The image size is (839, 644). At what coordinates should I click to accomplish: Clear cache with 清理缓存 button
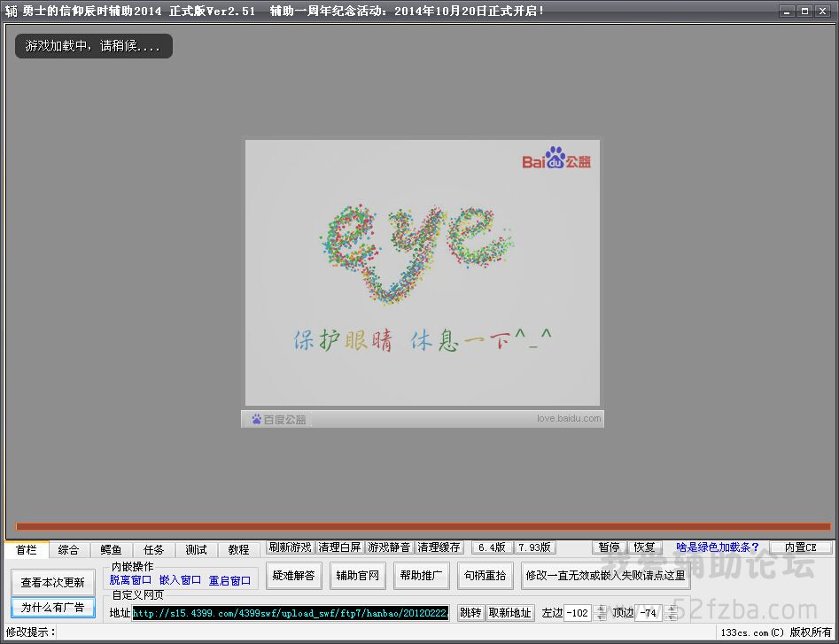tap(439, 547)
